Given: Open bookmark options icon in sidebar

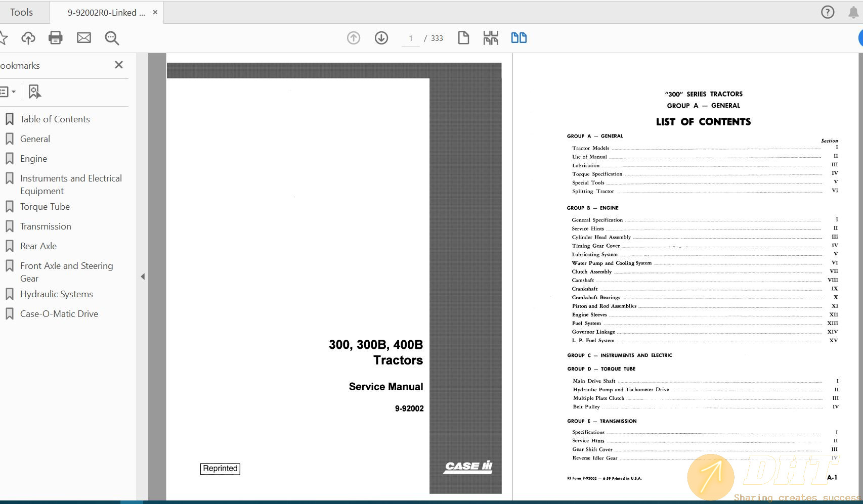Looking at the screenshot, I should (6, 91).
